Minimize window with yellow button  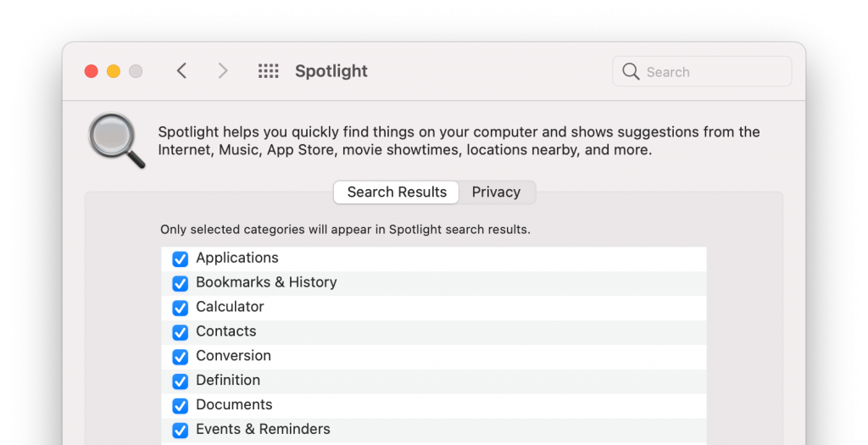[114, 71]
